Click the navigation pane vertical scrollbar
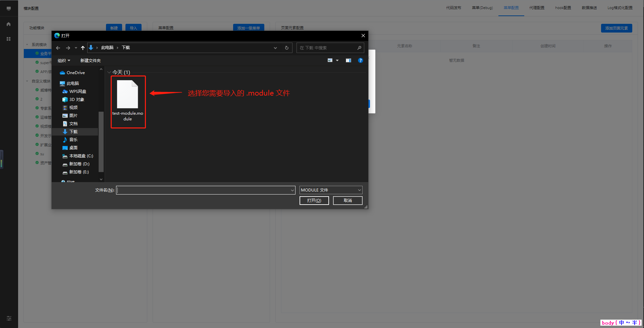 (x=101, y=141)
